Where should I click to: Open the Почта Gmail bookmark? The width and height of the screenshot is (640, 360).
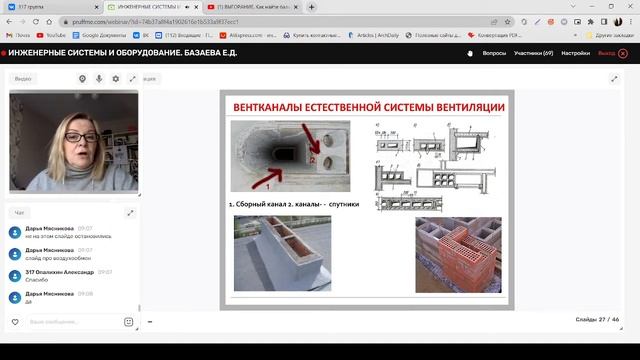(x=18, y=36)
